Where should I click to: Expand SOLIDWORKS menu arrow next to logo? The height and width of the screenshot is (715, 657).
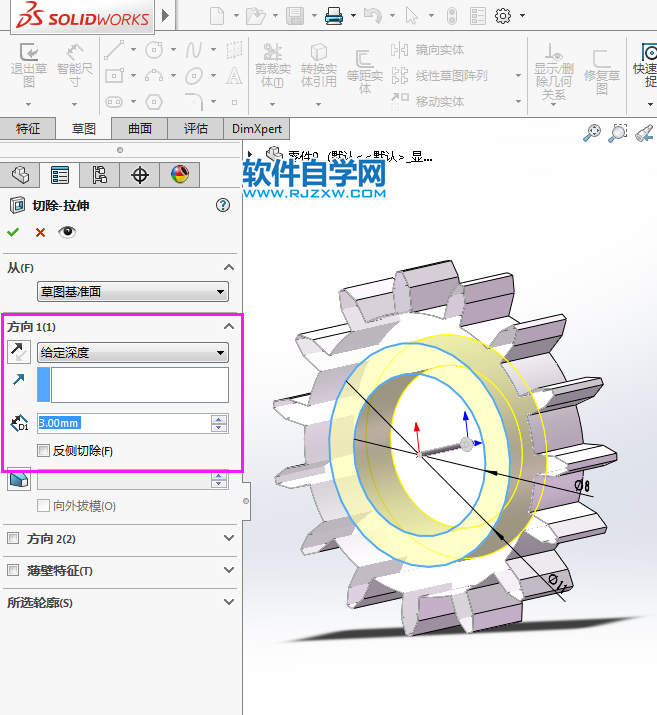pos(166,16)
